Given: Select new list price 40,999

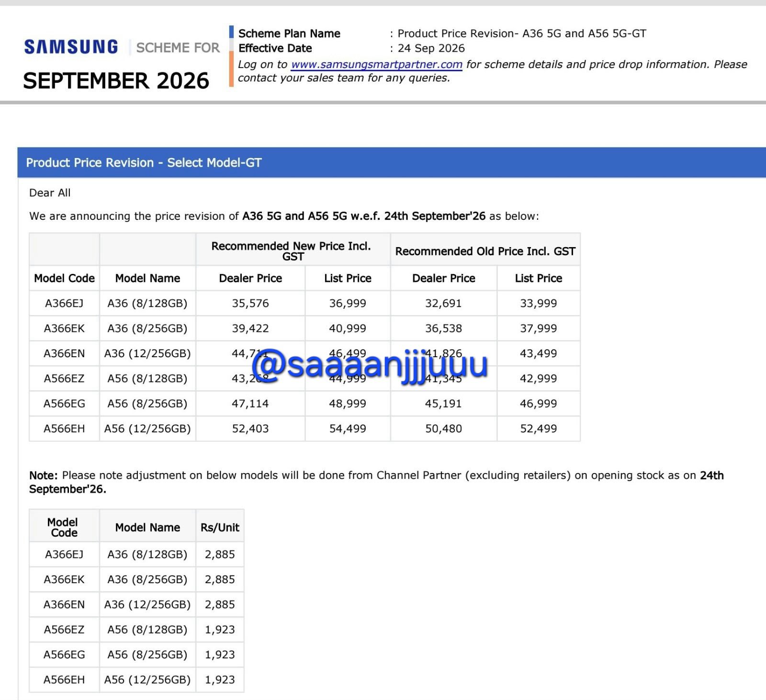Looking at the screenshot, I should pyautogui.click(x=348, y=328).
